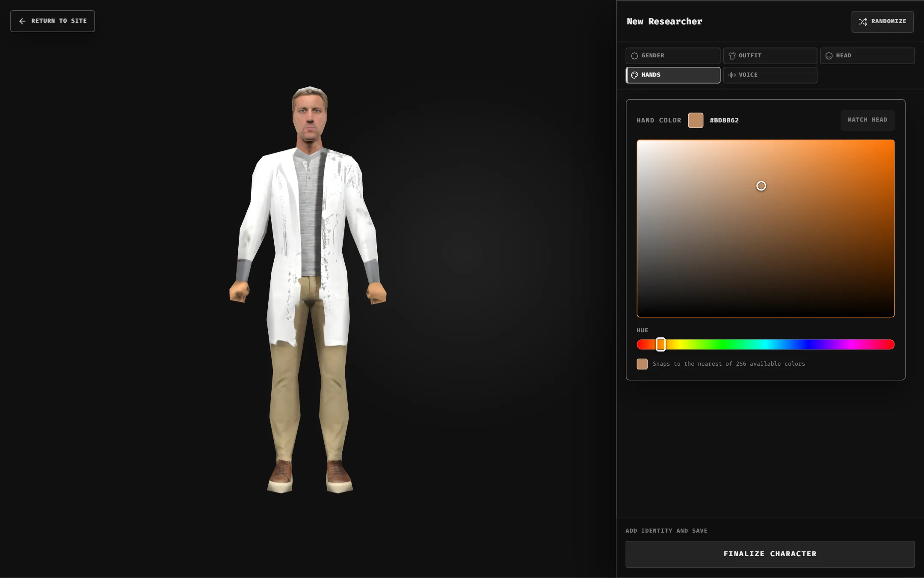Open the Head tab

coord(867,56)
